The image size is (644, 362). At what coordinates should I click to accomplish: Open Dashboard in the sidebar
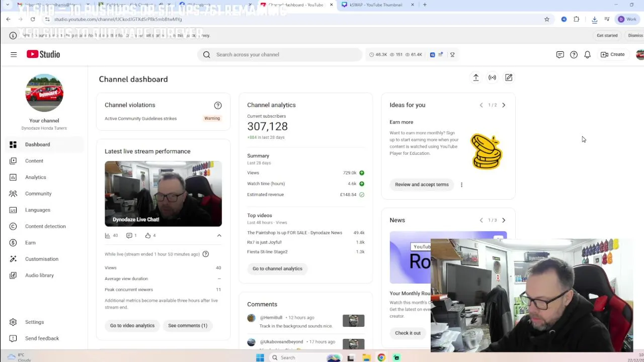coord(44,144)
